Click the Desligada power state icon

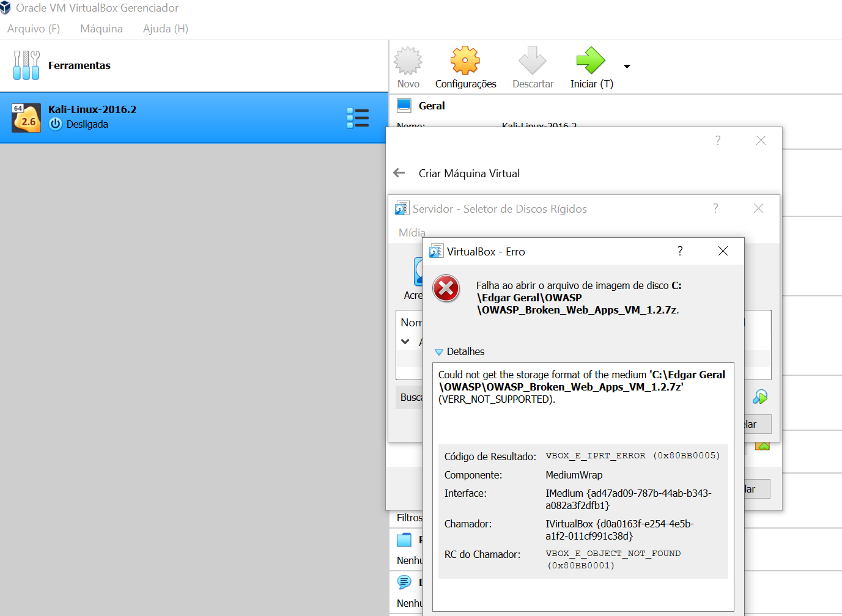[x=56, y=124]
